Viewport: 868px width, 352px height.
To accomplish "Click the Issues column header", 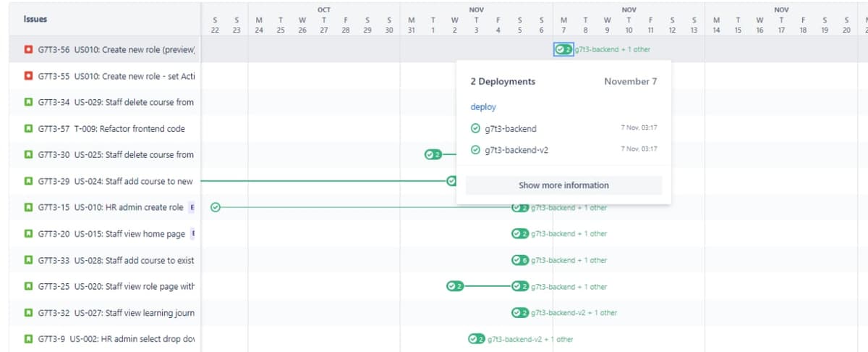I will click(x=35, y=20).
